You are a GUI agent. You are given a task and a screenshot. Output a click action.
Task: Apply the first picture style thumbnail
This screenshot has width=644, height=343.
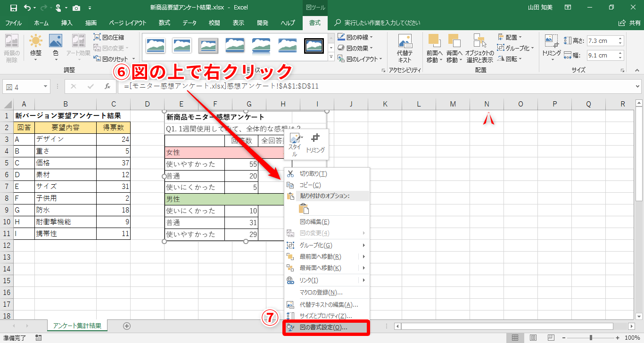[155, 46]
